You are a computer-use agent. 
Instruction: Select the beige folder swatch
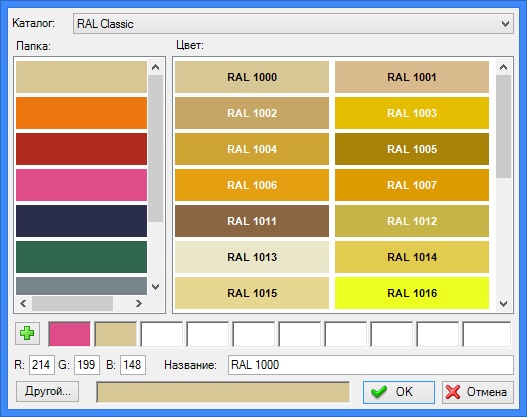click(x=81, y=77)
